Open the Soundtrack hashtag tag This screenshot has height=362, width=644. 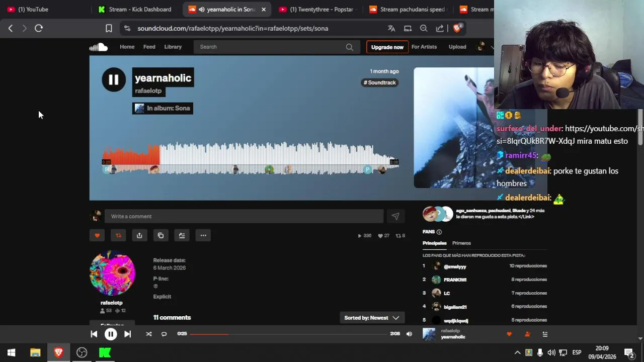380,82
